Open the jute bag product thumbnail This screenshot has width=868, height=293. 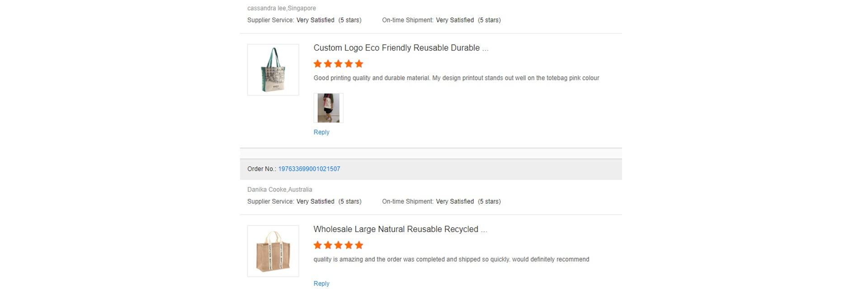(273, 251)
